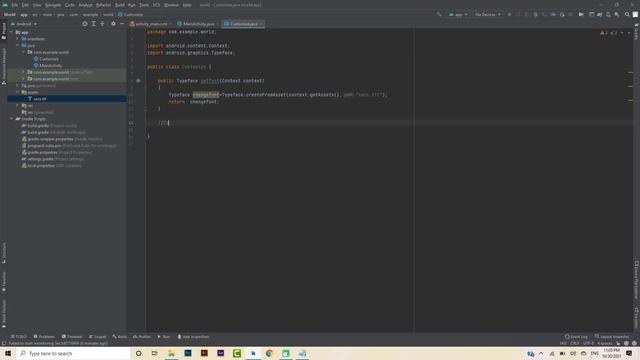Toggle the Favorites side tab
This screenshot has width=640, height=360.
[x=4, y=282]
